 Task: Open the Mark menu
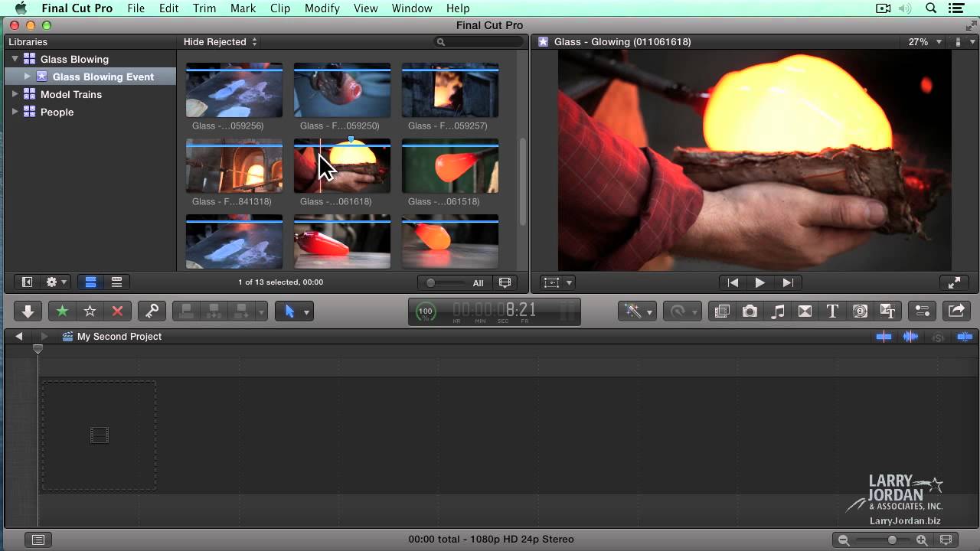click(243, 8)
